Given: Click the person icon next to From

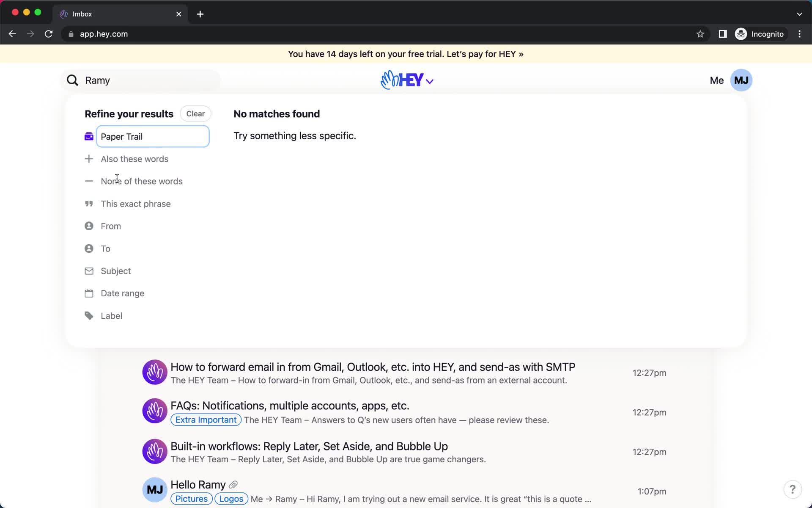Looking at the screenshot, I should [x=89, y=226].
